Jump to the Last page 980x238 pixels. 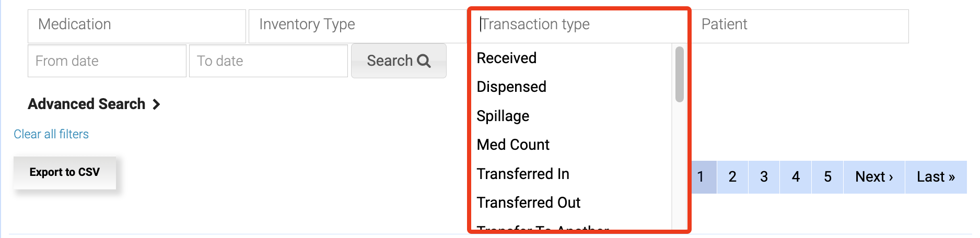click(935, 177)
